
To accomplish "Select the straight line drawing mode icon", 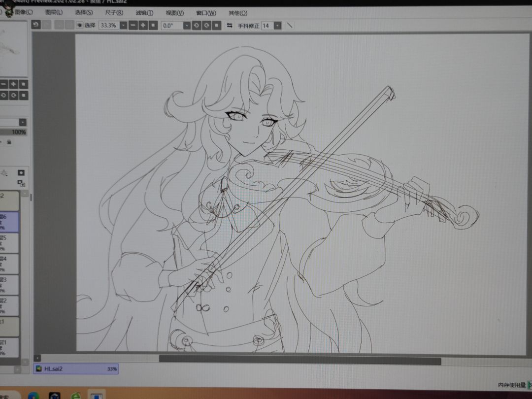I will pos(290,26).
